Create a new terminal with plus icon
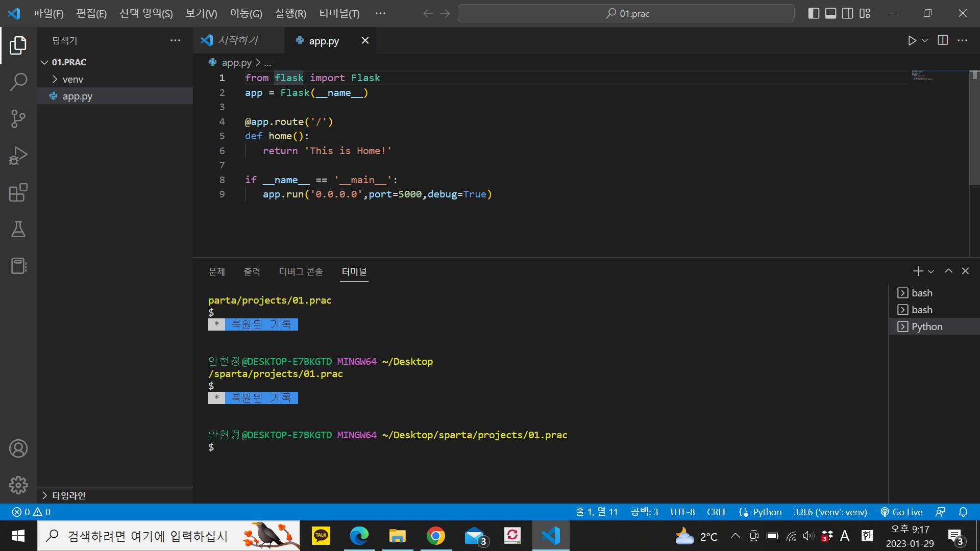This screenshot has height=551, width=980. 918,271
